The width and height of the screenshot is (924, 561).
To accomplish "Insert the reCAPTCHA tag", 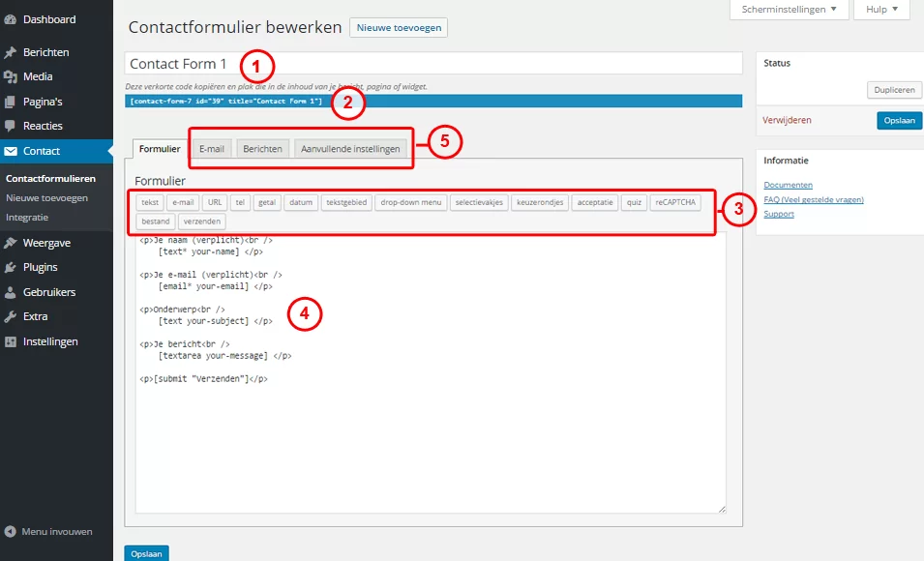I will [673, 202].
